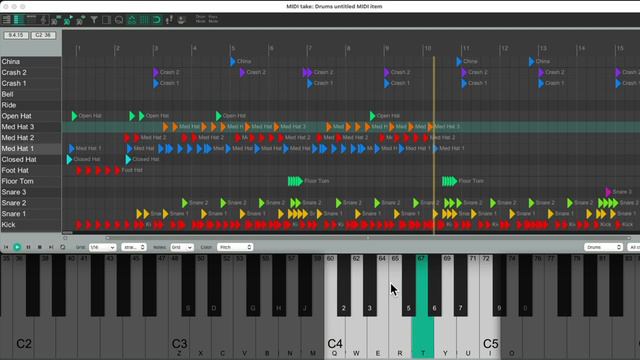
Task: Click the Drum Mode toolbar text
Action: coord(200,19)
